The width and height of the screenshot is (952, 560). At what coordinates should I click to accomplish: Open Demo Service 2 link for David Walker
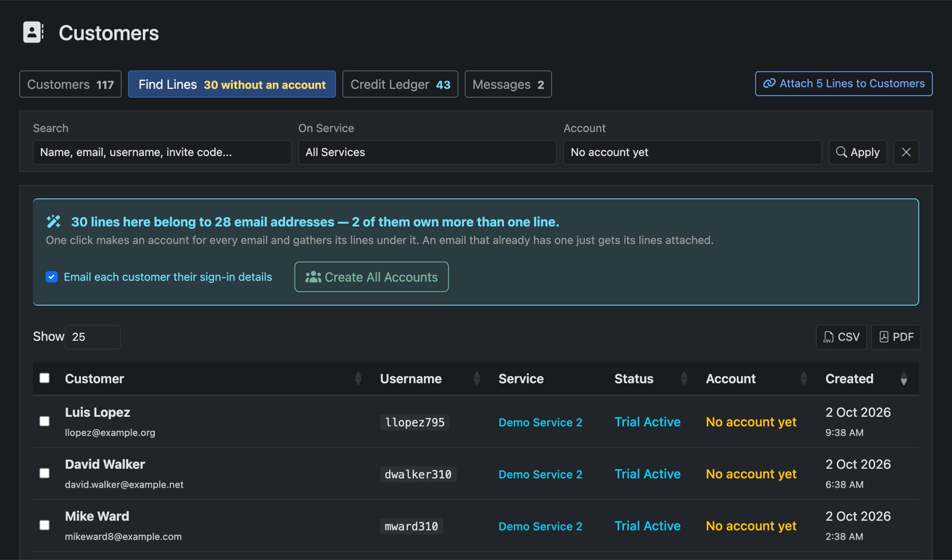pos(540,474)
